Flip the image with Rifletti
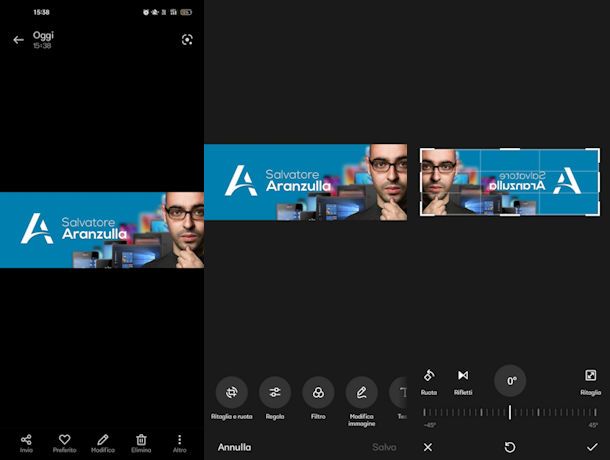This screenshot has height=460, width=610. [x=463, y=382]
